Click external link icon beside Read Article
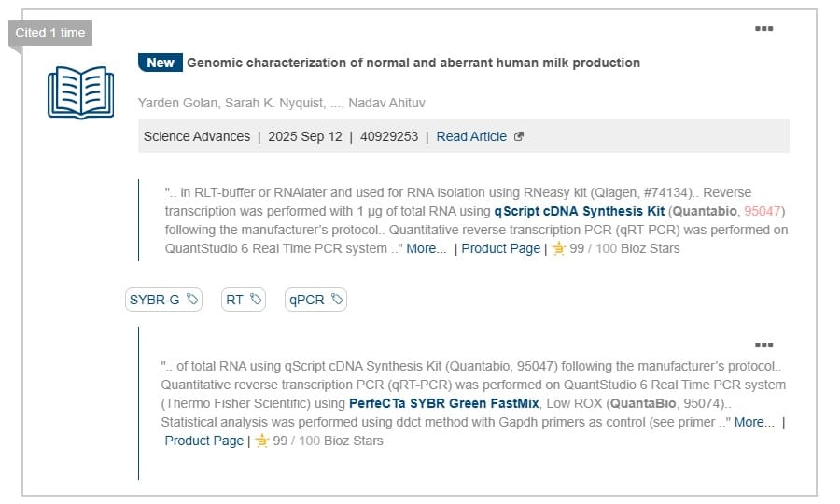 [x=519, y=136]
